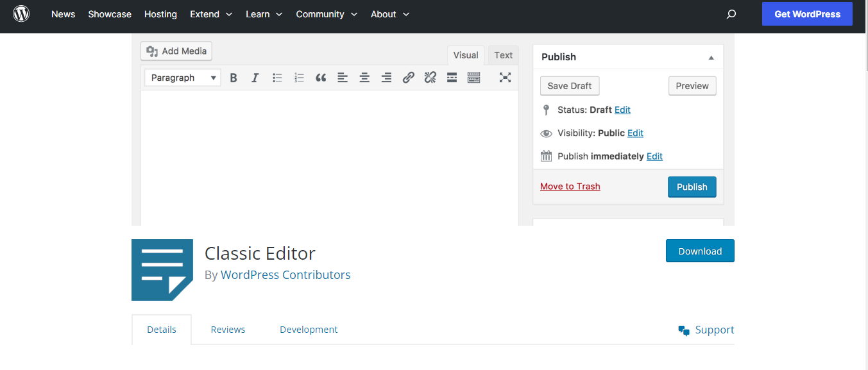This screenshot has height=370, width=868.
Task: Edit the publish immediately schedule link
Action: click(x=654, y=156)
